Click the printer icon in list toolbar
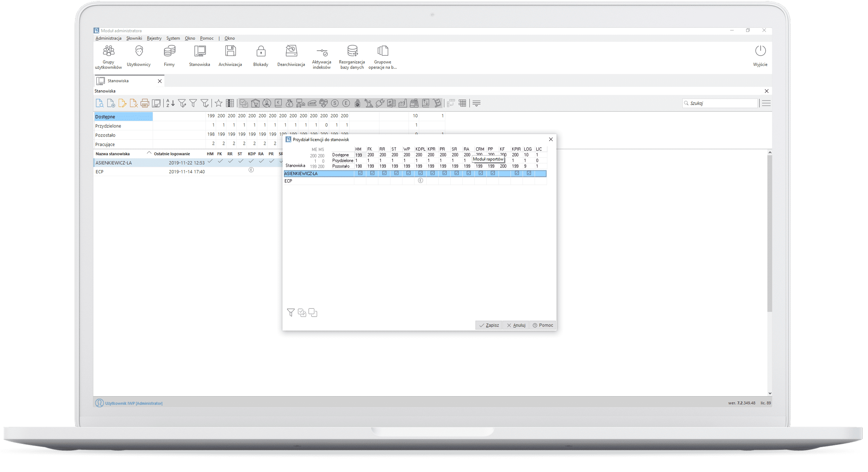 coord(145,103)
